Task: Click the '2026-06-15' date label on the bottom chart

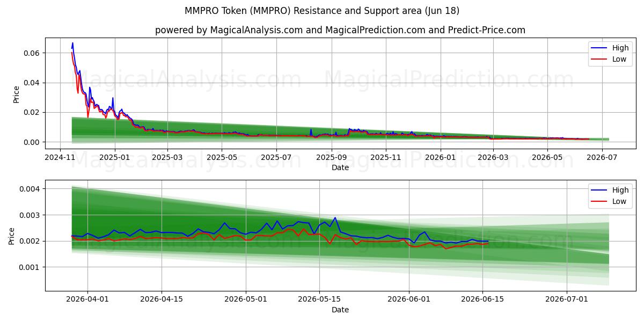Action: [x=483, y=299]
